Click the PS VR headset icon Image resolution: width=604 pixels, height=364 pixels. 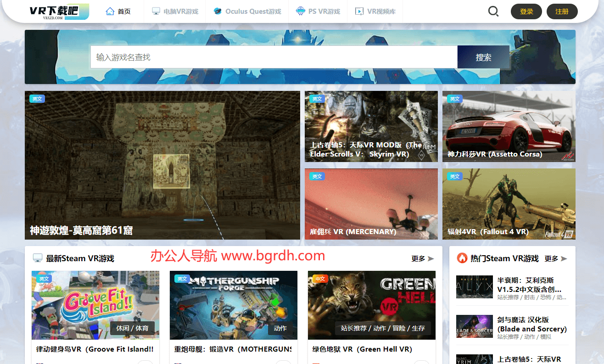(x=300, y=11)
